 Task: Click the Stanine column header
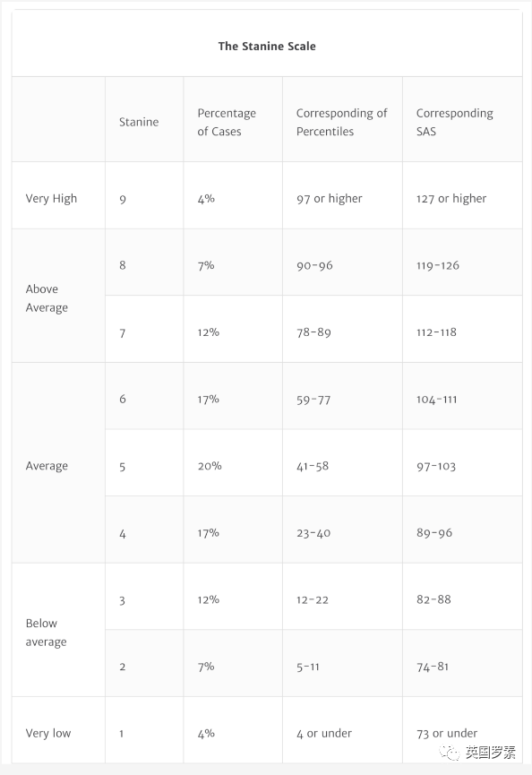[x=139, y=122]
